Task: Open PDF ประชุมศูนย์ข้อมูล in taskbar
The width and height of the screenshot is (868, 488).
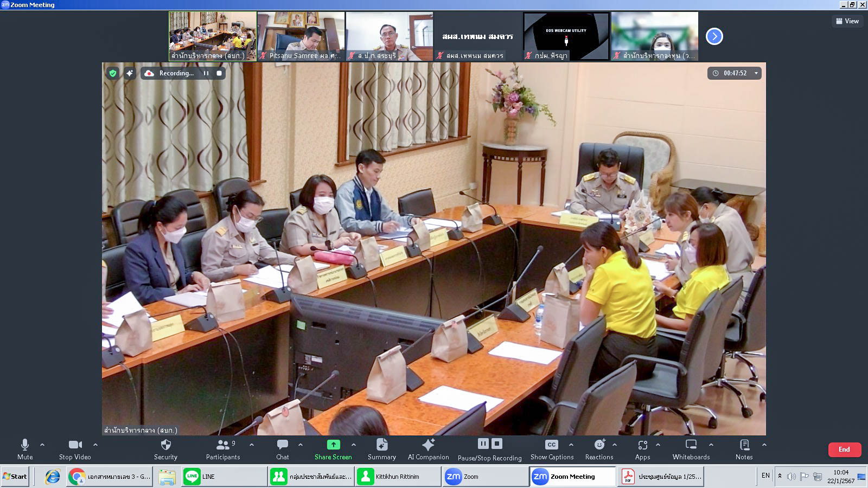Action: [660, 477]
